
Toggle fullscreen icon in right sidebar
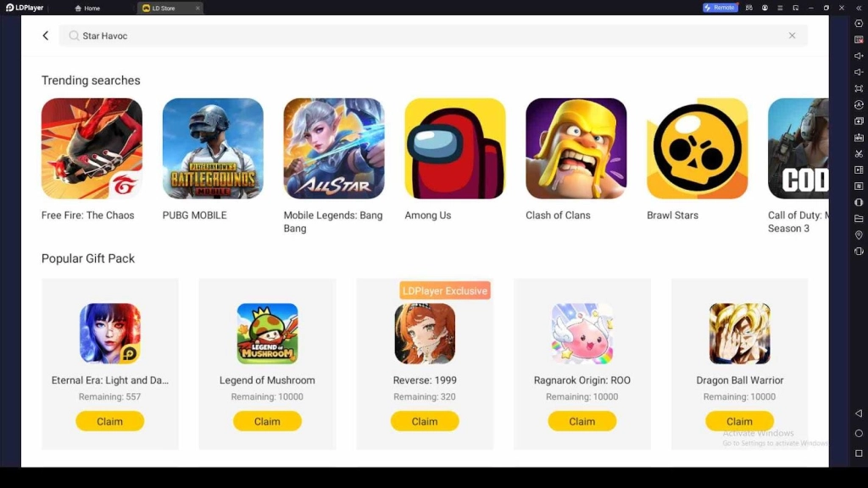pos(859,88)
